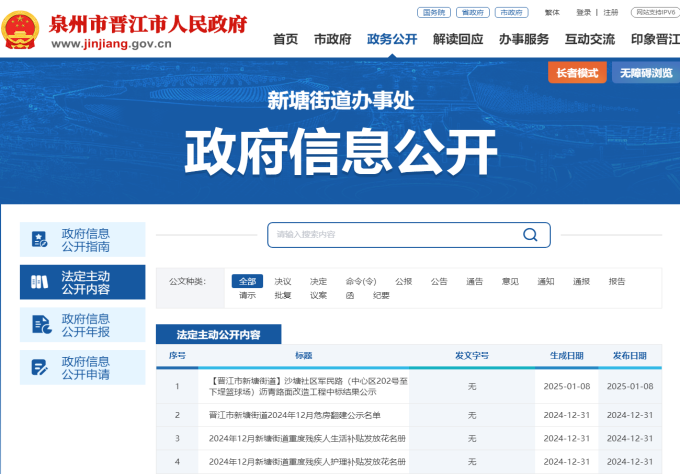
Task: Click the 政府信息公开指南 sidebar icon
Action: [x=40, y=239]
